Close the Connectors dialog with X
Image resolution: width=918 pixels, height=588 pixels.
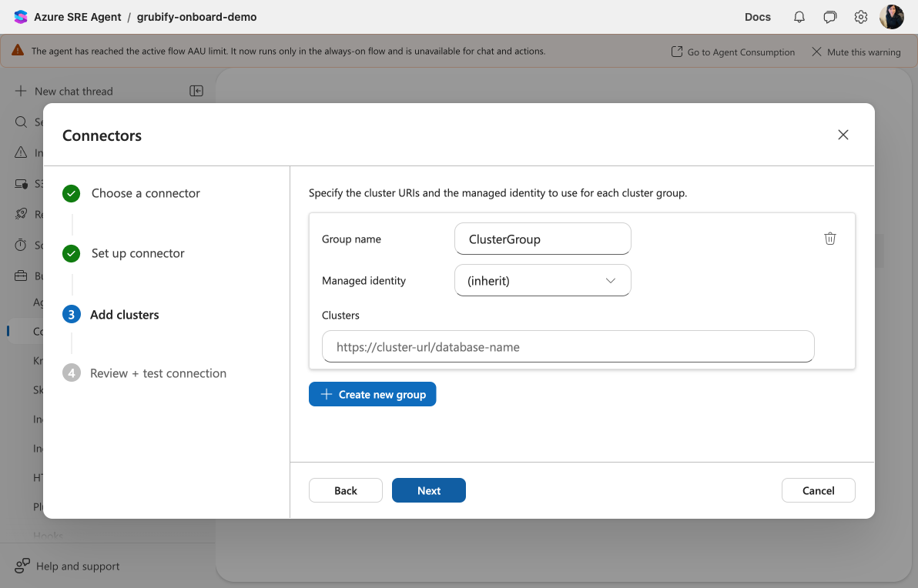843,135
